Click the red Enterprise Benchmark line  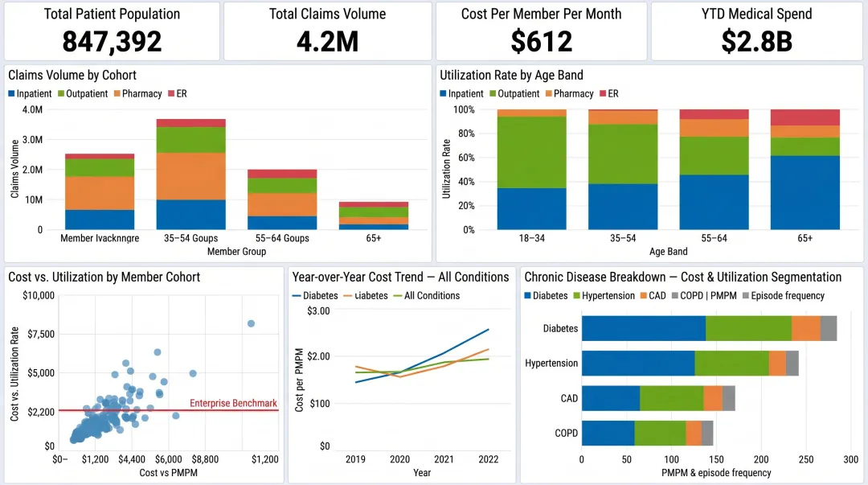(x=145, y=410)
